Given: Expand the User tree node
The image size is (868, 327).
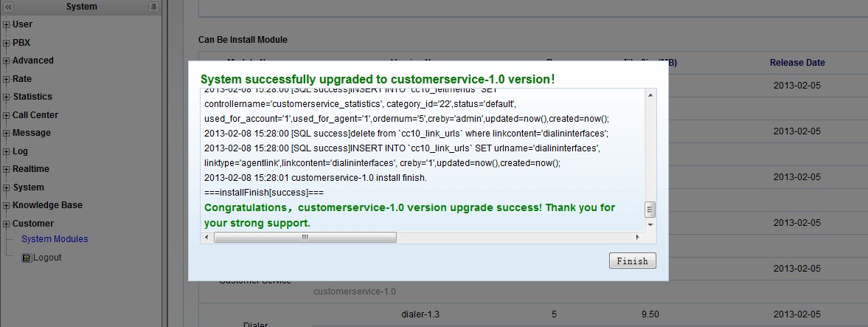Looking at the screenshot, I should click(6, 25).
